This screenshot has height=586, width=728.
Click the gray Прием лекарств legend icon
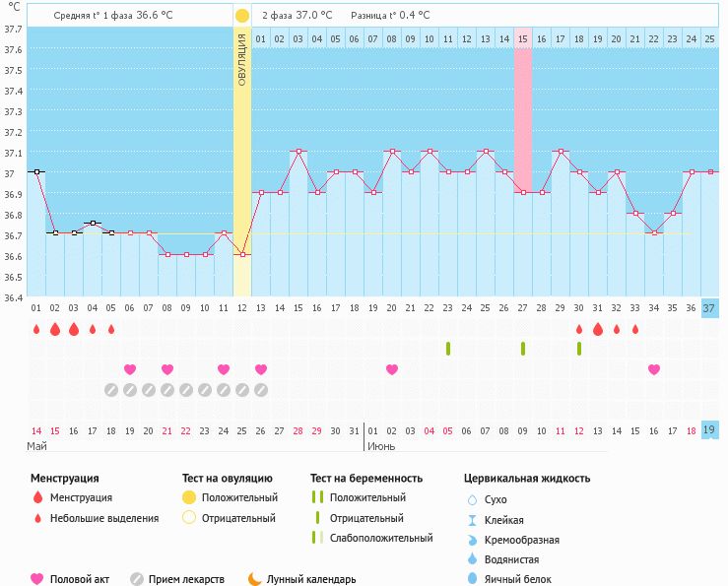137,579
